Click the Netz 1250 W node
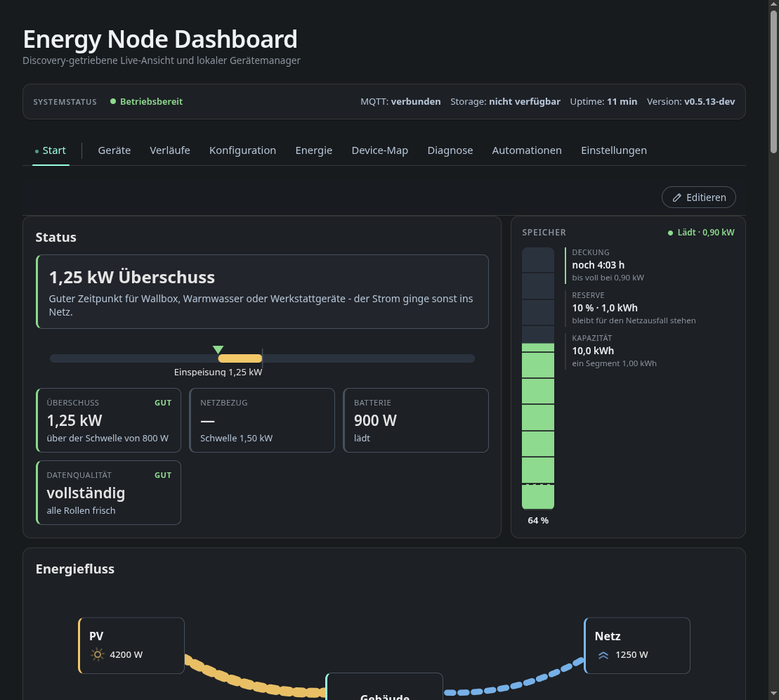The width and height of the screenshot is (779, 700). coord(637,645)
